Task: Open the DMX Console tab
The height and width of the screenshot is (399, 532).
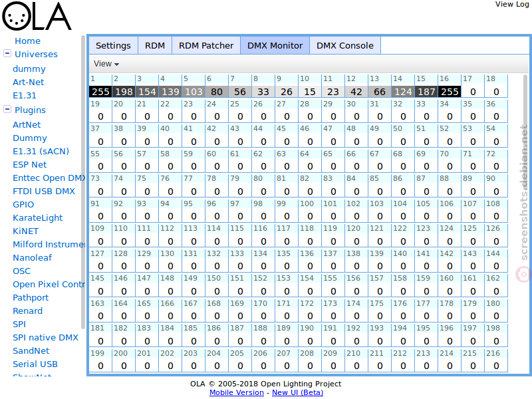Action: 344,45
